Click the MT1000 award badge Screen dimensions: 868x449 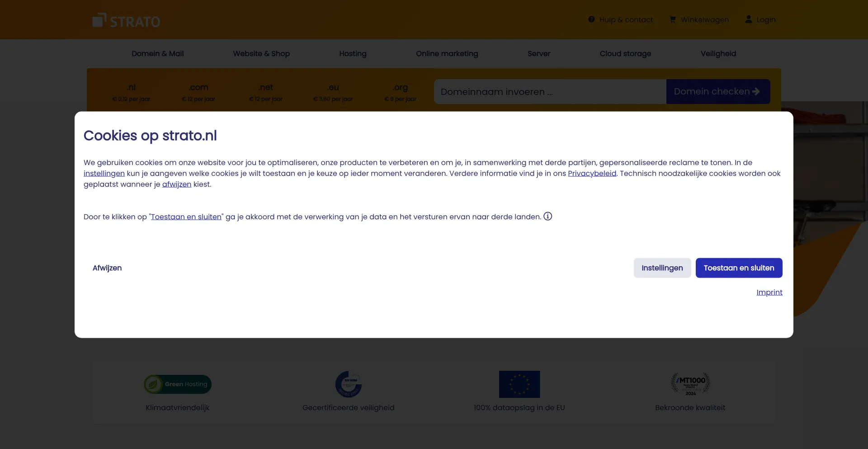click(x=690, y=384)
